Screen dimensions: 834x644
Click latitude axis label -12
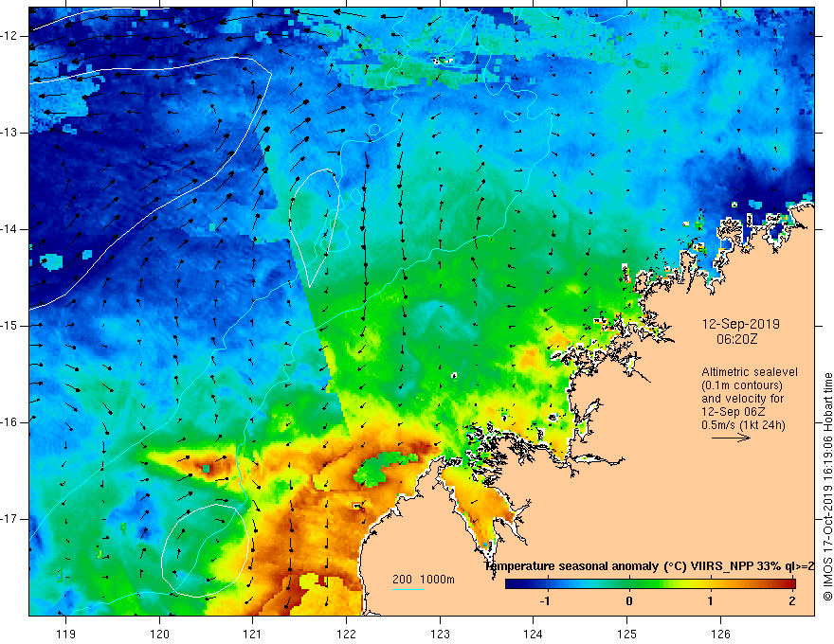[x=9, y=36]
